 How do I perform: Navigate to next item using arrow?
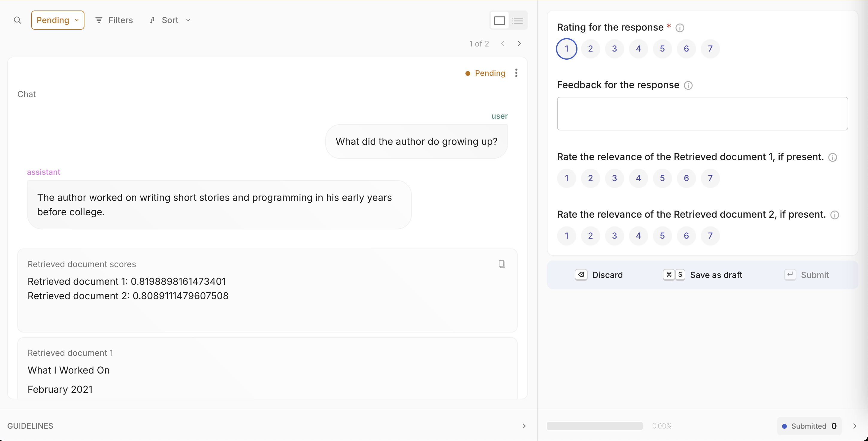[519, 43]
